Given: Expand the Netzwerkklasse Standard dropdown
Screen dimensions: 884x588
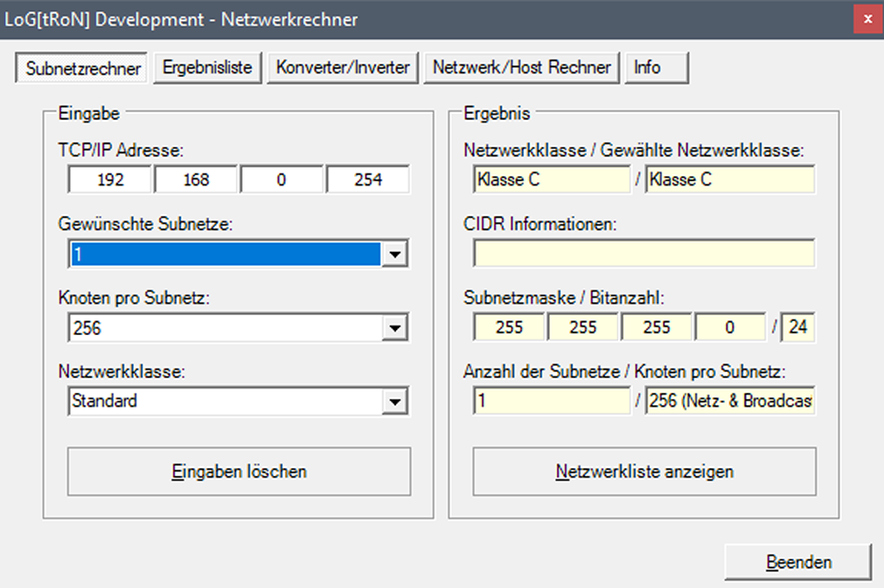Looking at the screenshot, I should click(x=395, y=401).
